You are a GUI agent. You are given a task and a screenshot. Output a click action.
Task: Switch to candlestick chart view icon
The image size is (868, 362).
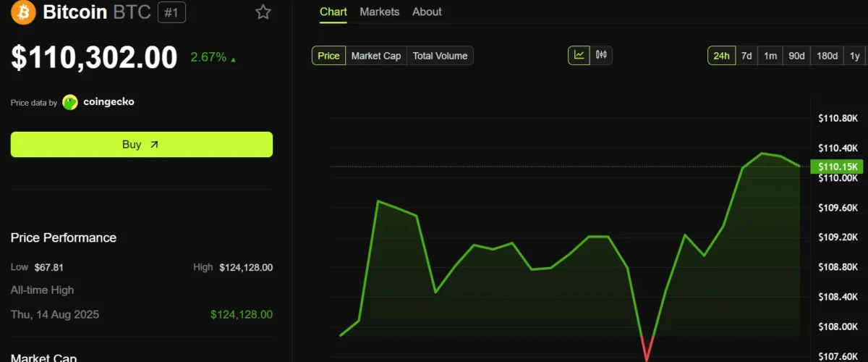point(602,56)
